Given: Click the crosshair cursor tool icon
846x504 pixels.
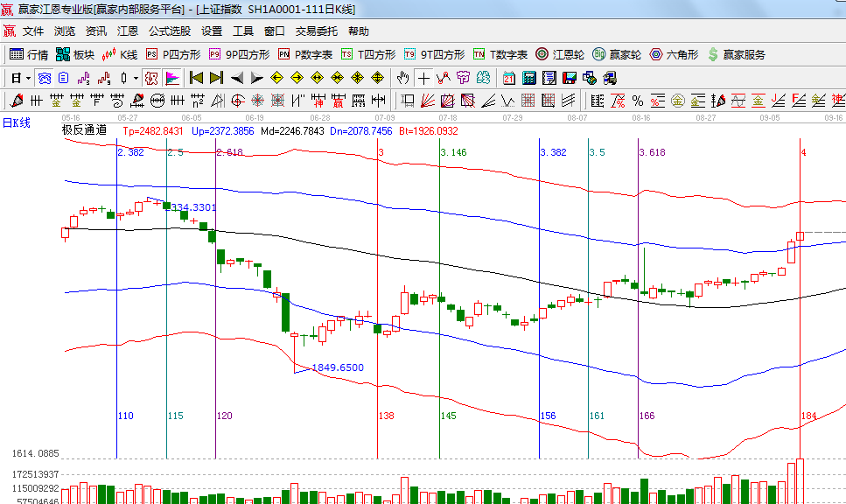Looking at the screenshot, I should coord(424,78).
